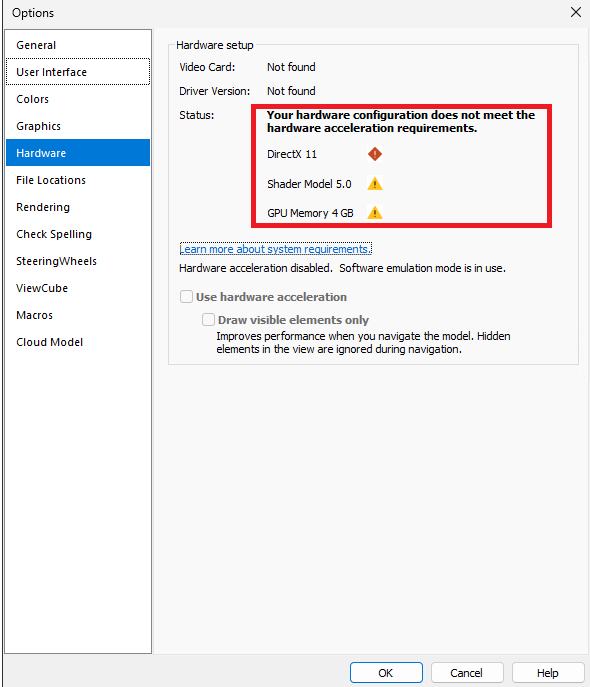Go to File Locations category
Viewport: 590px width, 687px height.
point(78,180)
